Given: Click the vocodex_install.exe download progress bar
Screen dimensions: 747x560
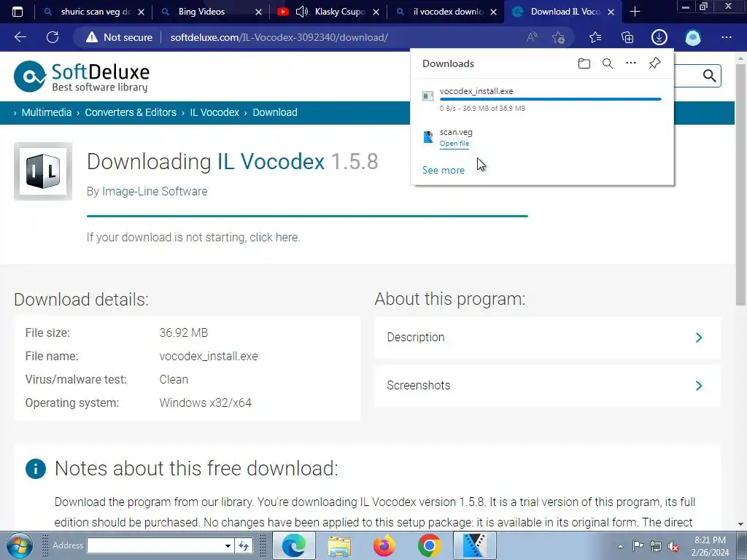Looking at the screenshot, I should pos(550,99).
